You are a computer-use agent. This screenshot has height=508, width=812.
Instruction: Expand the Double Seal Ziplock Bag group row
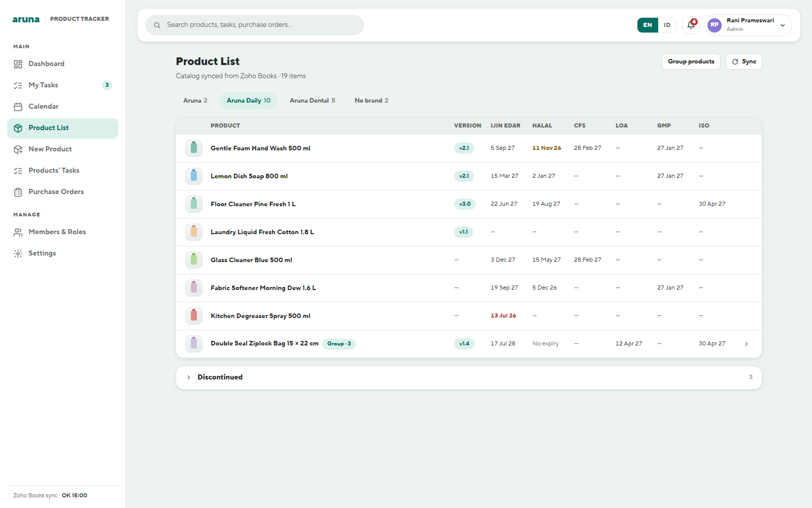coord(746,344)
